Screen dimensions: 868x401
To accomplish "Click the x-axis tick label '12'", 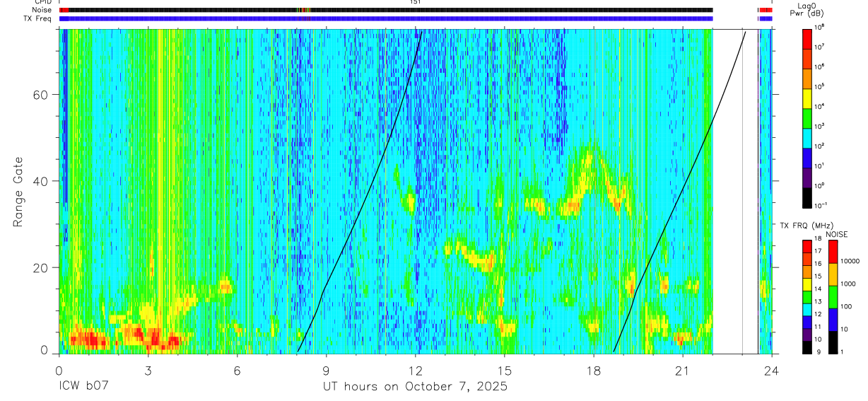I will (416, 370).
